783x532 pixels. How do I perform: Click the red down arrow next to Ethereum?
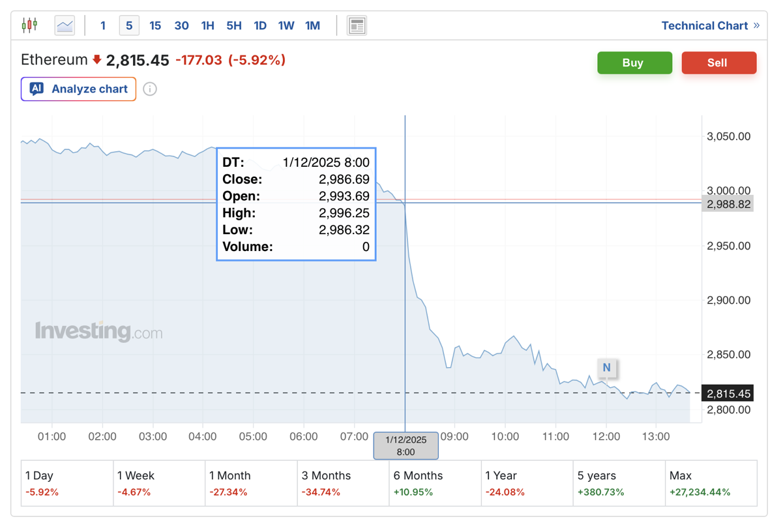(x=97, y=60)
